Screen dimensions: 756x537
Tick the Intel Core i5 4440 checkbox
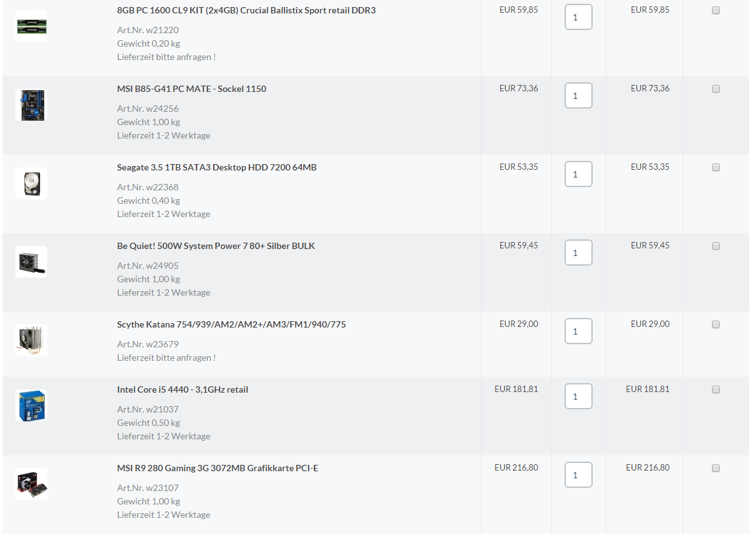pos(716,390)
